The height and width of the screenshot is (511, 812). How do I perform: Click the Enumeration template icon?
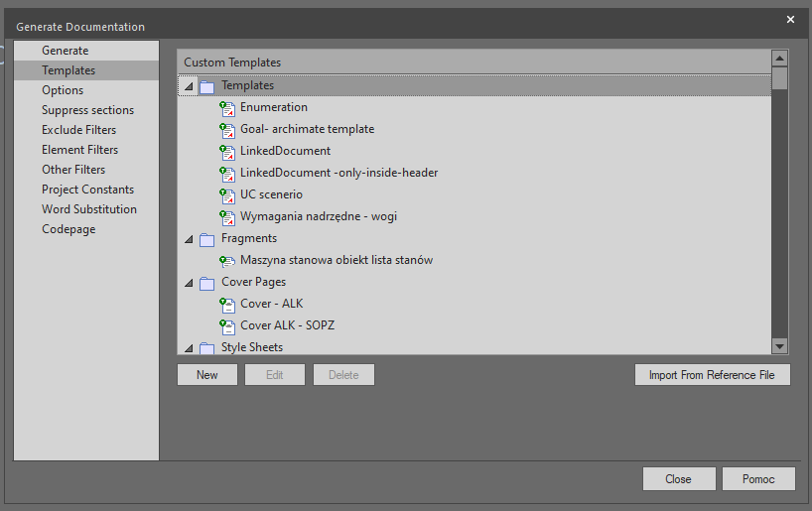click(x=227, y=108)
